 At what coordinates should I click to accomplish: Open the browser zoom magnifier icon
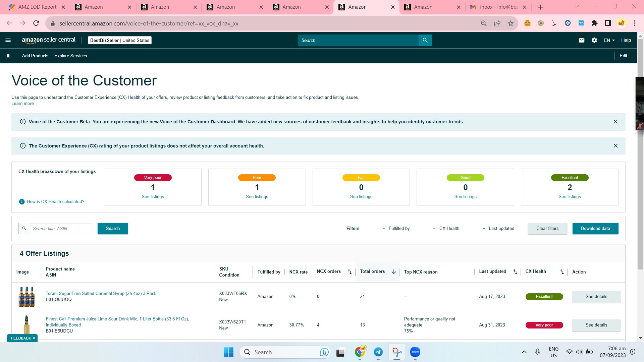(484, 23)
